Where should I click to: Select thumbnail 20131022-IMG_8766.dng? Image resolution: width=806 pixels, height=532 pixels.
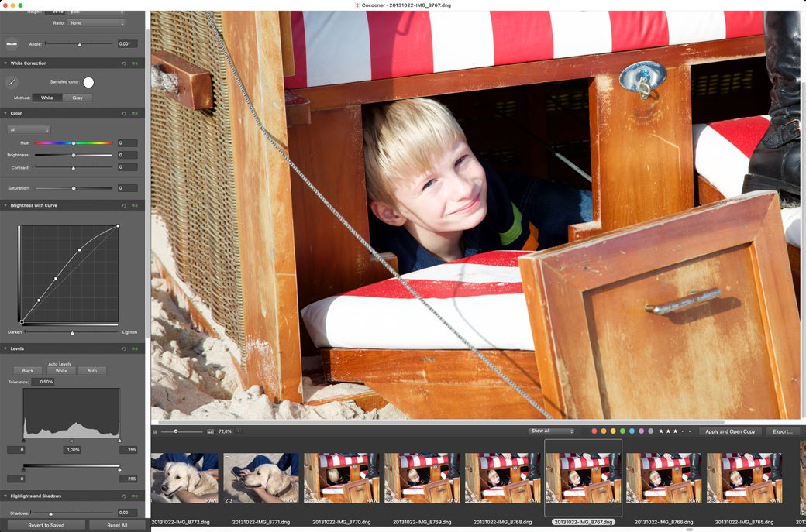pos(663,478)
